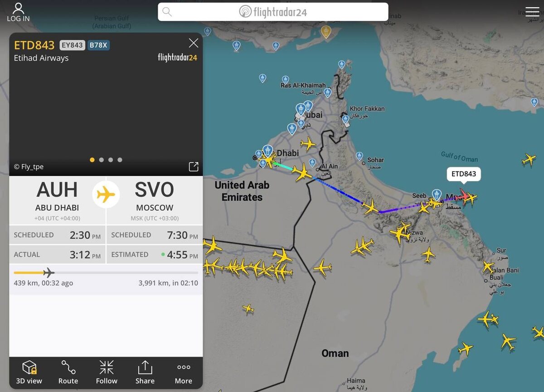
Task: Select the third photo dot indicator
Action: tap(111, 160)
